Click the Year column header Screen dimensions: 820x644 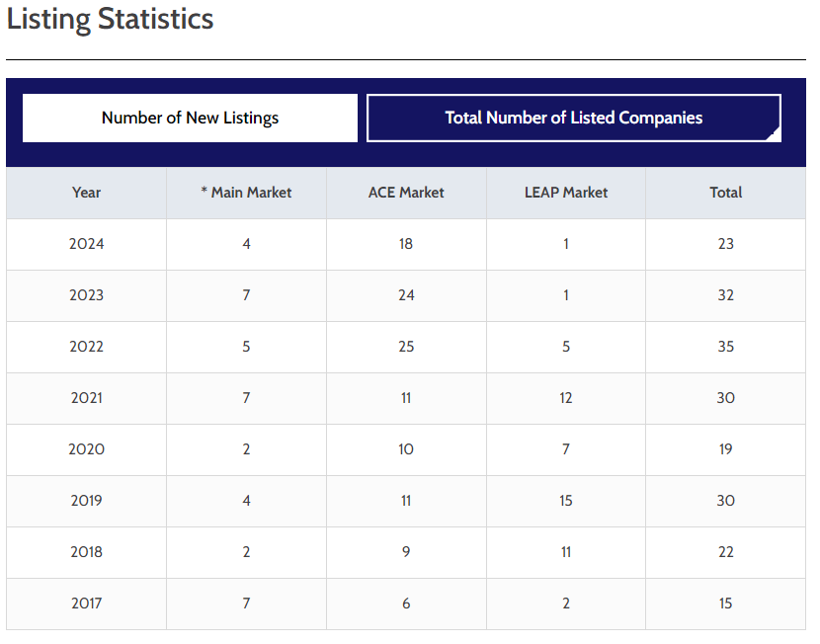(x=86, y=193)
